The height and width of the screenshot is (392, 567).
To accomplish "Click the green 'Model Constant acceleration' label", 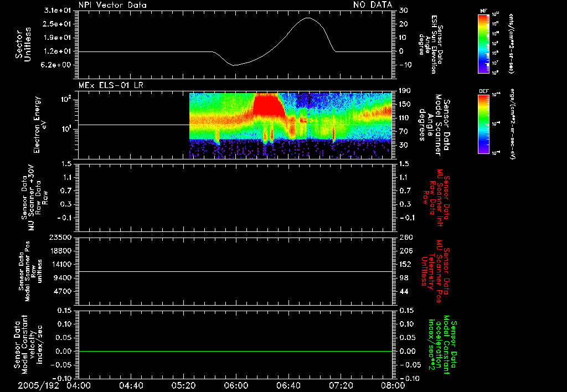I will click(x=442, y=344).
